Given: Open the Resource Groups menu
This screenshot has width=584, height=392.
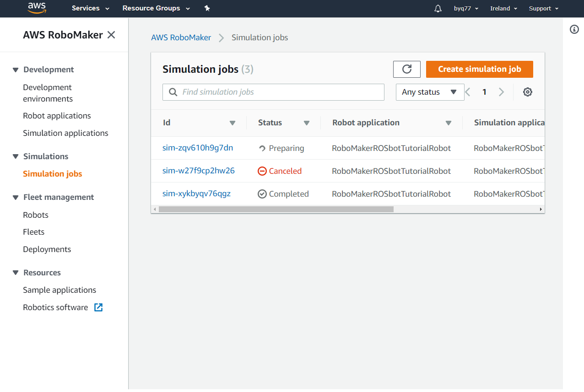Looking at the screenshot, I should pos(156,8).
